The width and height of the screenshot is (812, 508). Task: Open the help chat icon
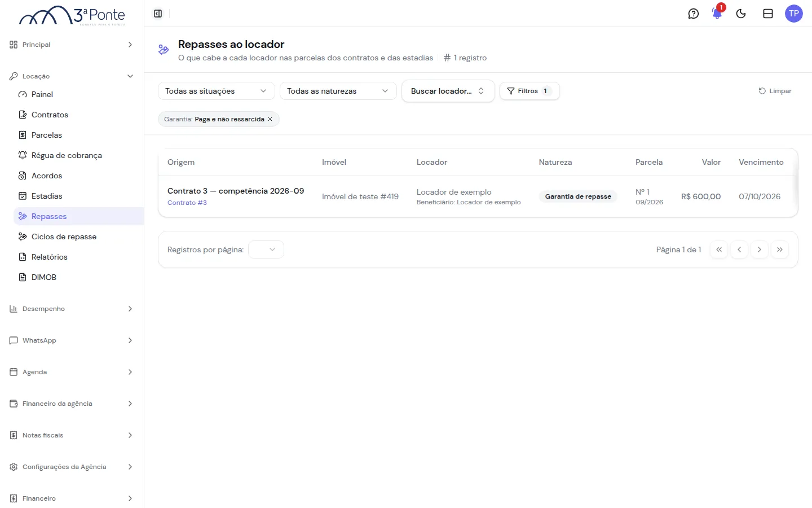click(x=694, y=14)
